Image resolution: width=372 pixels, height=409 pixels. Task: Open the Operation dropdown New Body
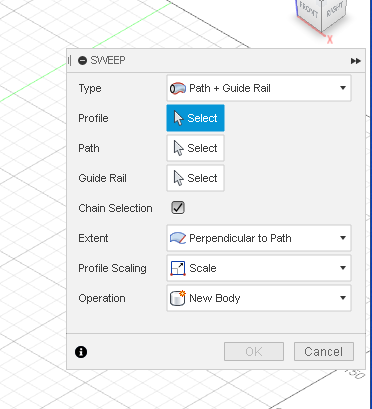pyautogui.click(x=259, y=298)
